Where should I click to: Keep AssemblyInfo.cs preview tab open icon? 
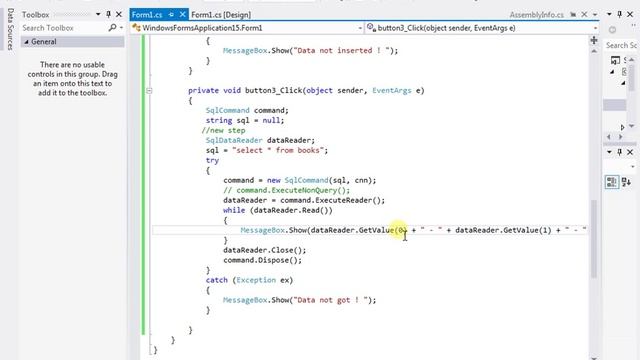pyautogui.click(x=573, y=15)
